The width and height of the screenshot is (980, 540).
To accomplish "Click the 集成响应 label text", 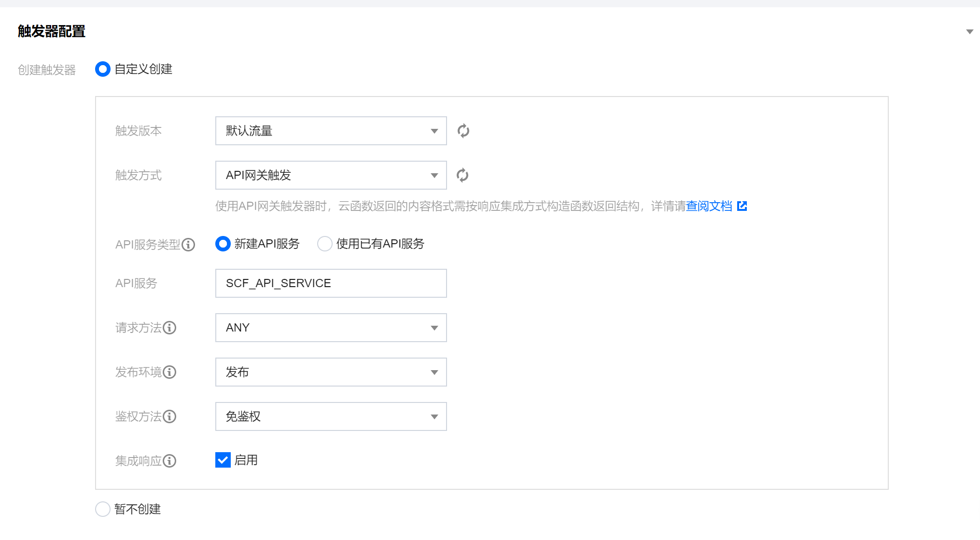I will point(139,461).
